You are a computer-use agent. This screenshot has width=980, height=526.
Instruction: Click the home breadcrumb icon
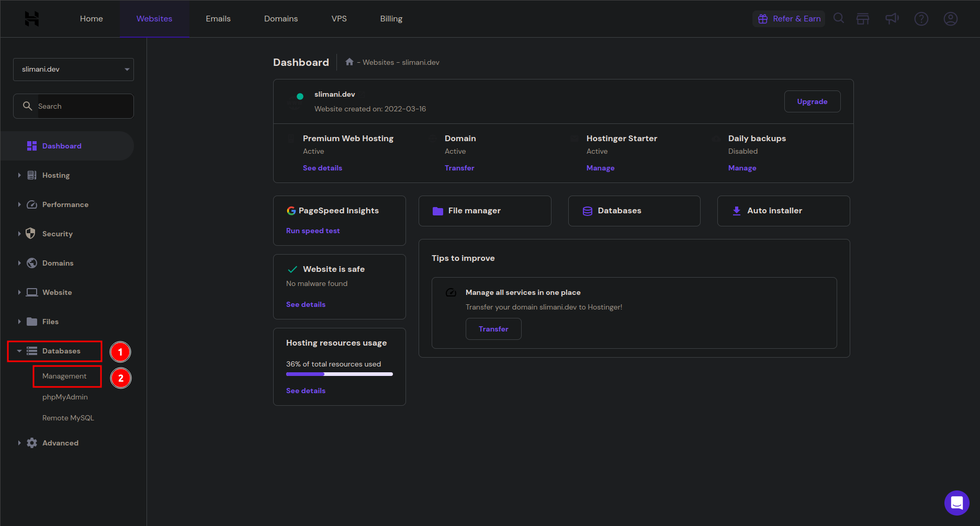350,62
